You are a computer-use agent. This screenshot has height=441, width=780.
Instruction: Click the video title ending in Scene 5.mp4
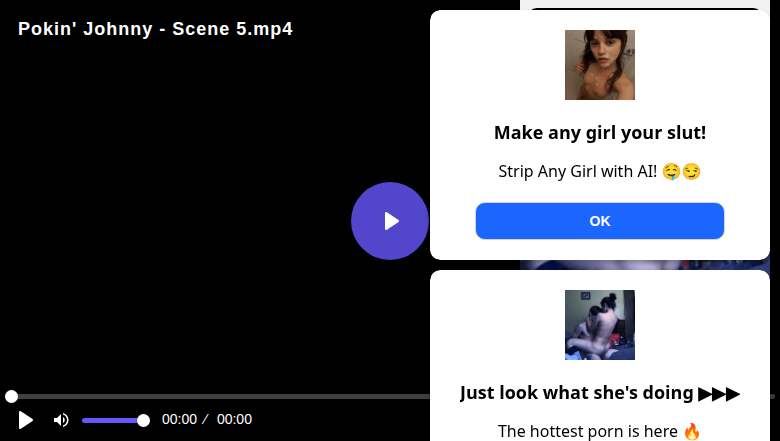coord(155,29)
